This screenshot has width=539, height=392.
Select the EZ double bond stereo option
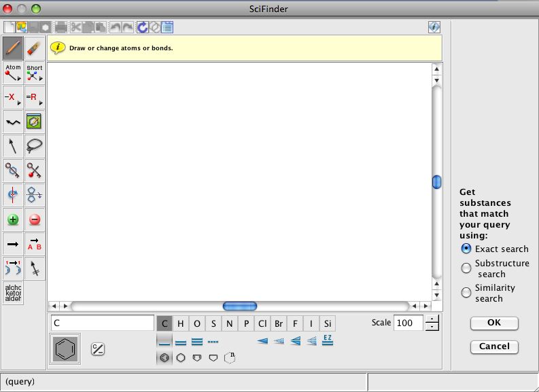[x=328, y=340]
